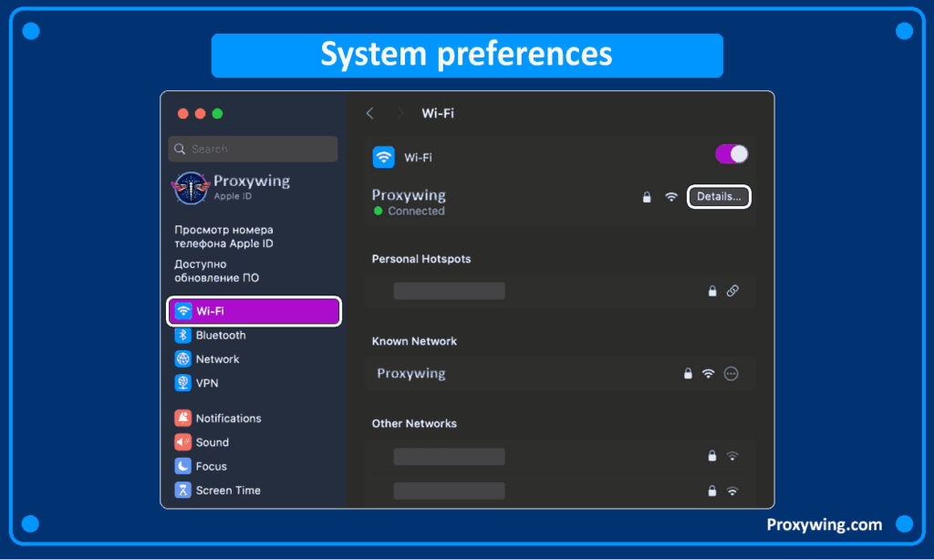
Task: Click the Sound speaker icon
Action: tap(182, 442)
